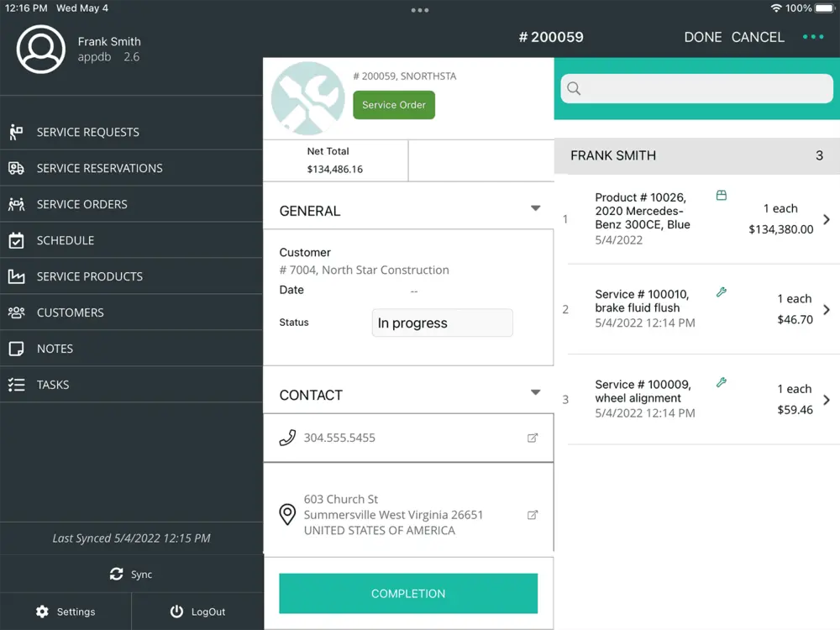The height and width of the screenshot is (630, 840).
Task: Open CUSTOMERS menu item
Action: point(131,312)
